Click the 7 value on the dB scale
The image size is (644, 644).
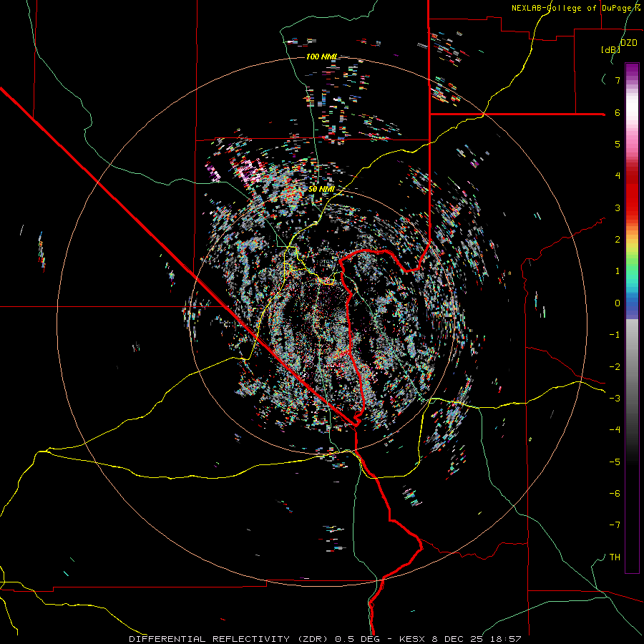(618, 80)
